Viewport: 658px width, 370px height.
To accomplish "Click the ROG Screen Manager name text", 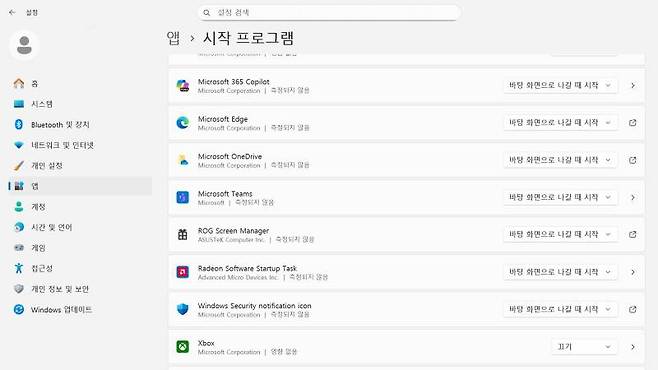I will 233,231.
